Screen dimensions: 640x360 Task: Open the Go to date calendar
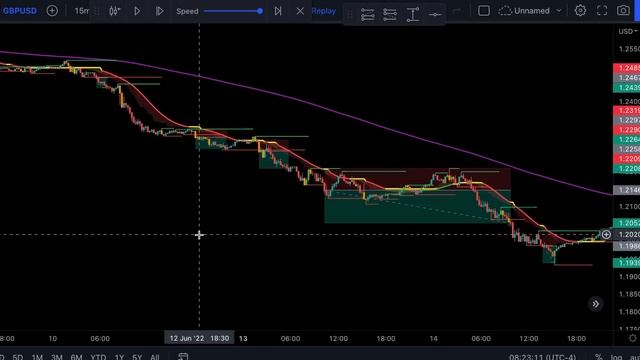tap(183, 357)
